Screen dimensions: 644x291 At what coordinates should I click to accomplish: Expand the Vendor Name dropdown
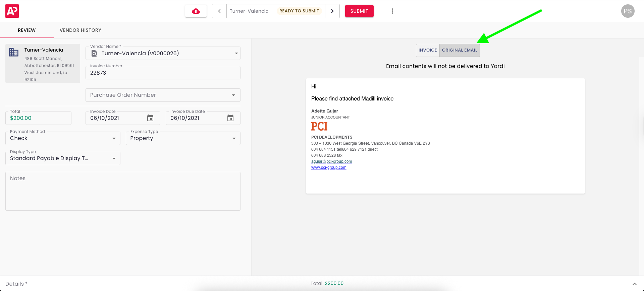click(x=236, y=54)
